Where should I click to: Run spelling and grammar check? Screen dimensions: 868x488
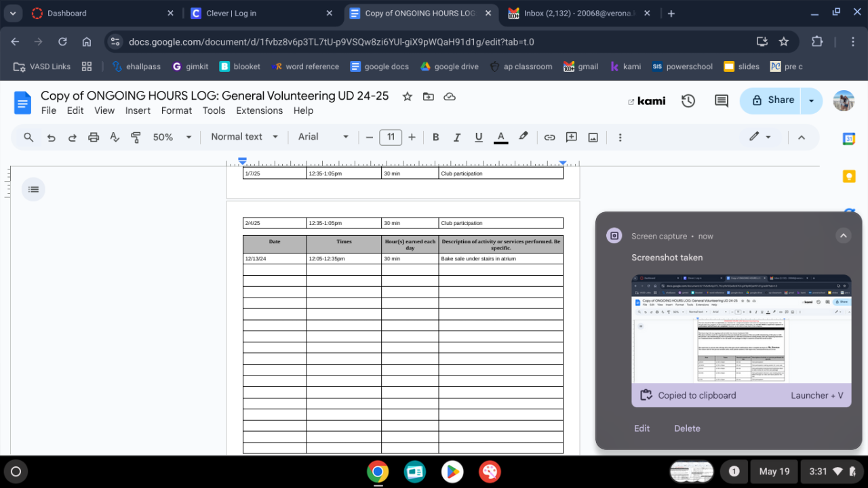(x=115, y=137)
